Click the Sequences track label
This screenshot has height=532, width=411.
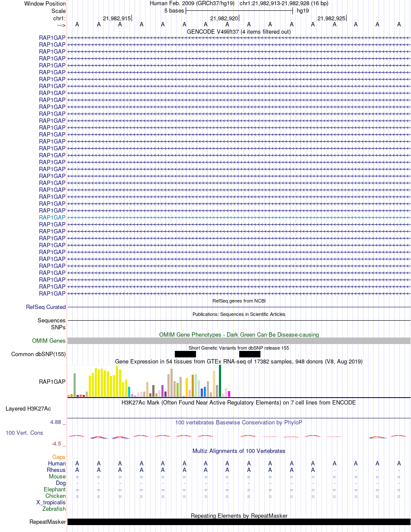point(51,321)
